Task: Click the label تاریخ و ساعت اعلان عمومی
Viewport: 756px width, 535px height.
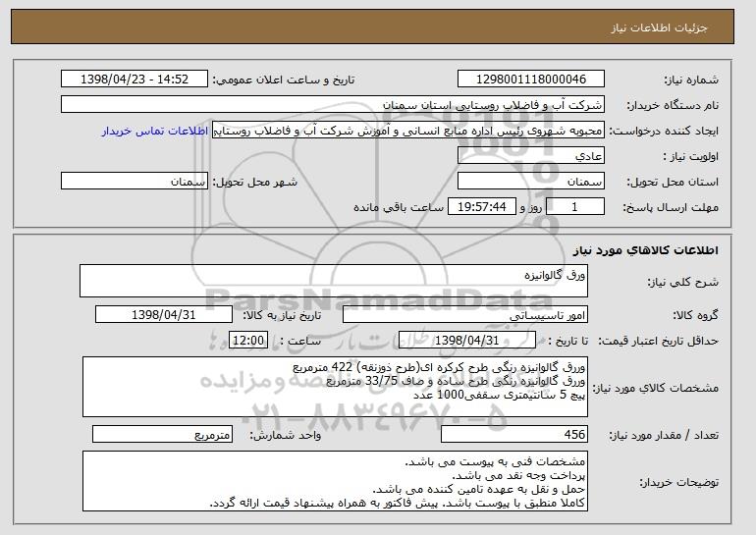Action: (x=284, y=80)
